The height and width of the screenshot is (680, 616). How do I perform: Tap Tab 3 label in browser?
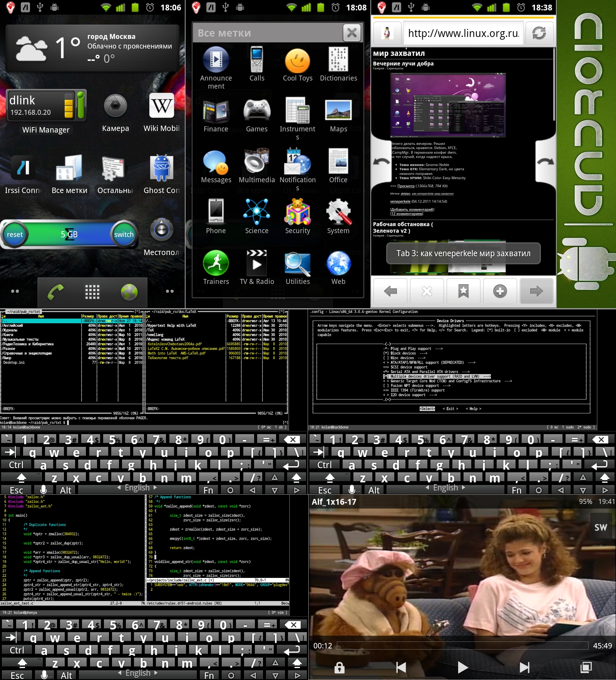(x=463, y=253)
